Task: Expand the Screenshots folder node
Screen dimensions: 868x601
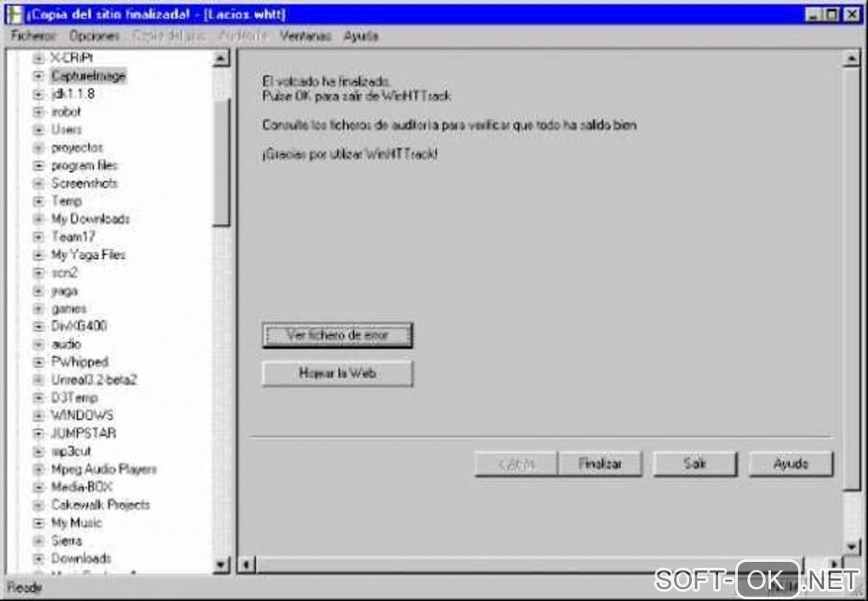Action: click(x=38, y=183)
